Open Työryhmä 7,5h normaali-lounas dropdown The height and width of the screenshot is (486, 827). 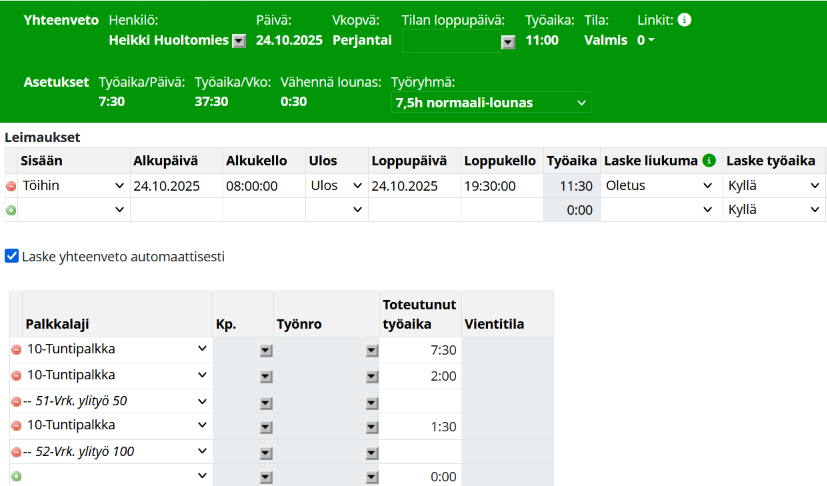(x=490, y=103)
